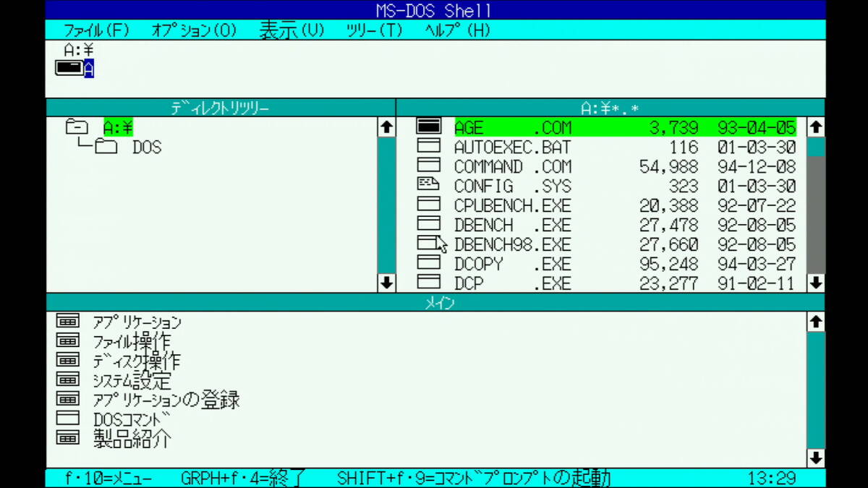Click the ディスク操作 group icon
The height and width of the screenshot is (488, 868).
[x=67, y=360]
